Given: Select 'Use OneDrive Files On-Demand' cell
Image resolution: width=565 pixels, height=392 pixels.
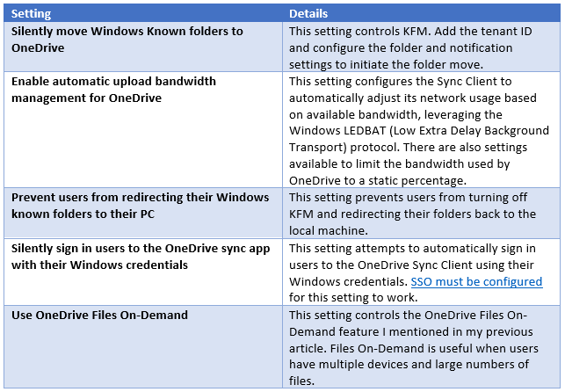Looking at the screenshot, I should tap(143, 346).
